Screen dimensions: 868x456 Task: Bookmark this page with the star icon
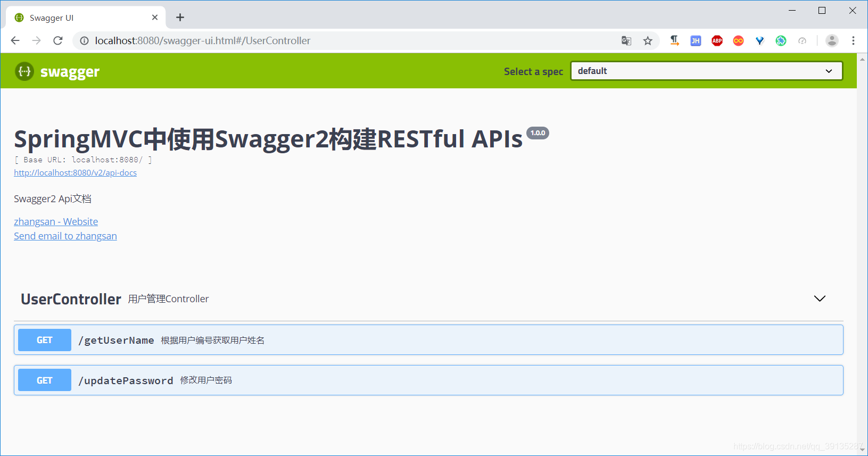(x=648, y=40)
